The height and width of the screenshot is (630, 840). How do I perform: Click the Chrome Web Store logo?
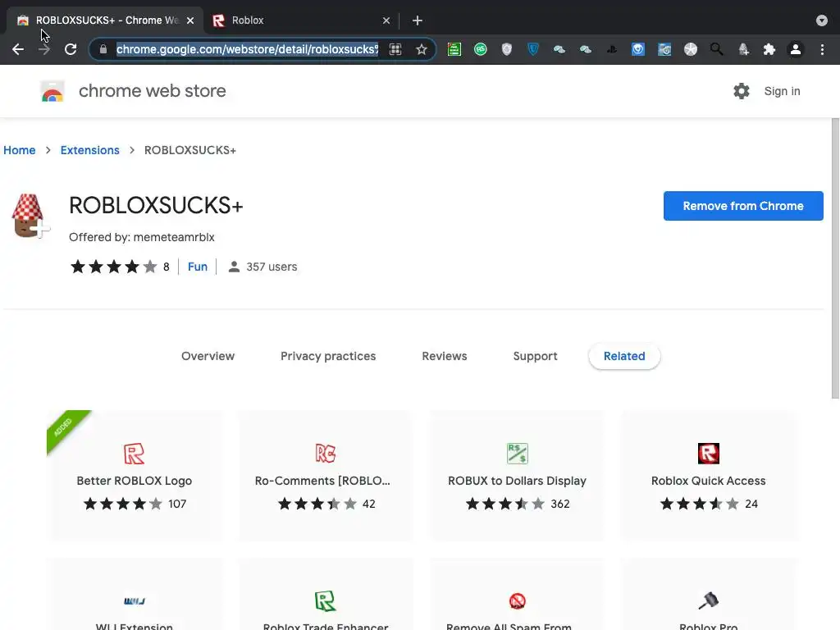(x=52, y=92)
